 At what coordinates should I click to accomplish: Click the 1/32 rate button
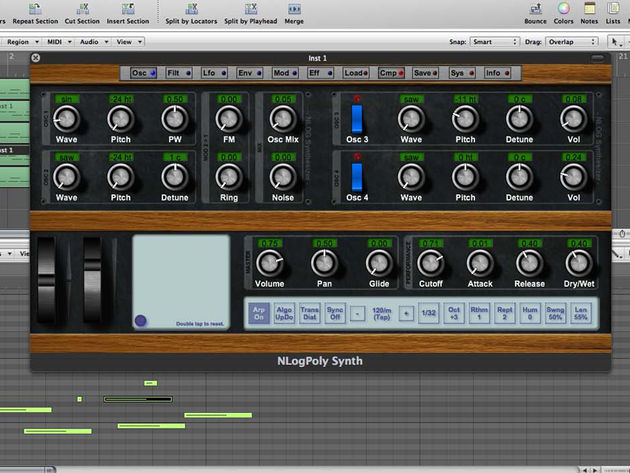429,313
